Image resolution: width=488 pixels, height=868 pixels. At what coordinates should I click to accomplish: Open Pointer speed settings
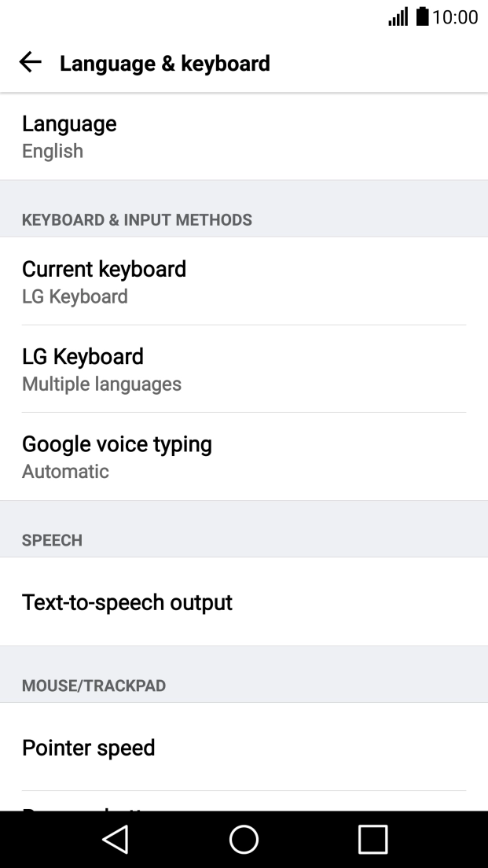click(x=89, y=748)
